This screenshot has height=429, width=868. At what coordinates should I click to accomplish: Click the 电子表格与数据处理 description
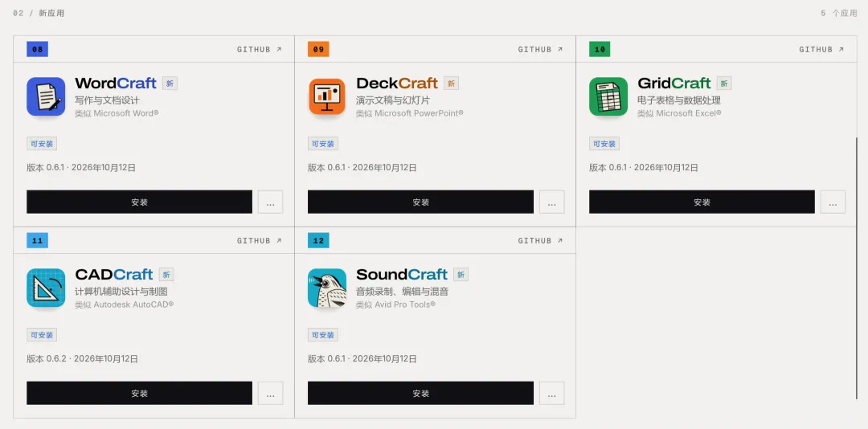(679, 100)
